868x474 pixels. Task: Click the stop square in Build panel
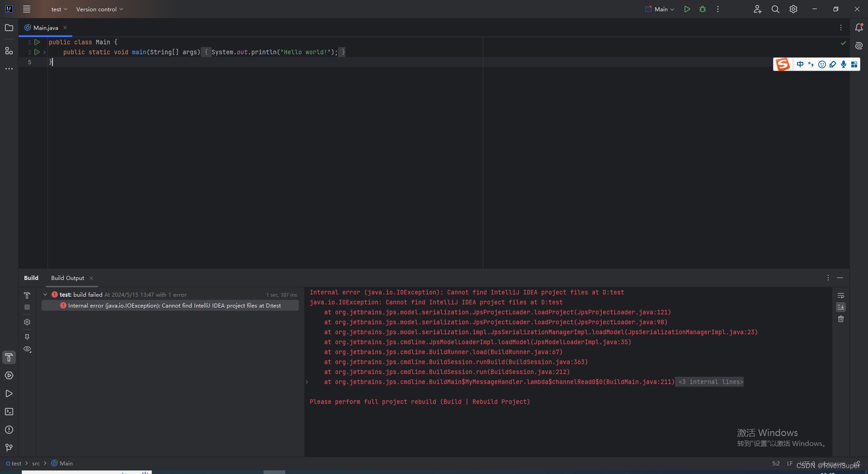click(x=27, y=307)
